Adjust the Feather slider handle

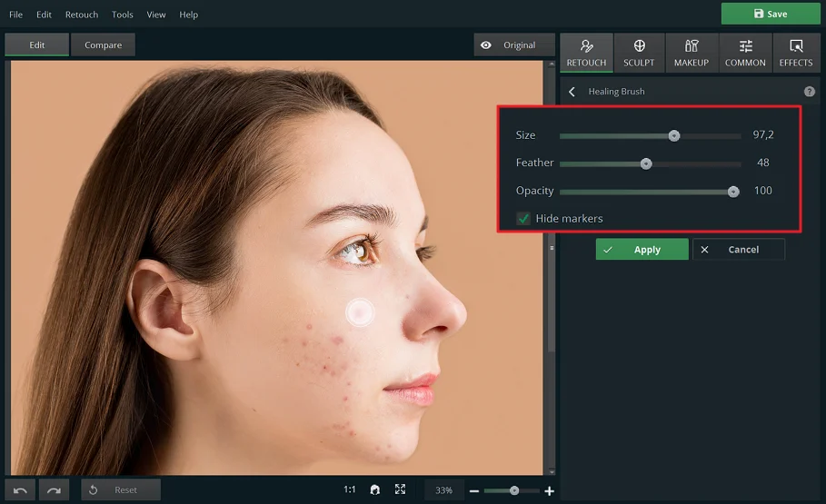coord(646,163)
